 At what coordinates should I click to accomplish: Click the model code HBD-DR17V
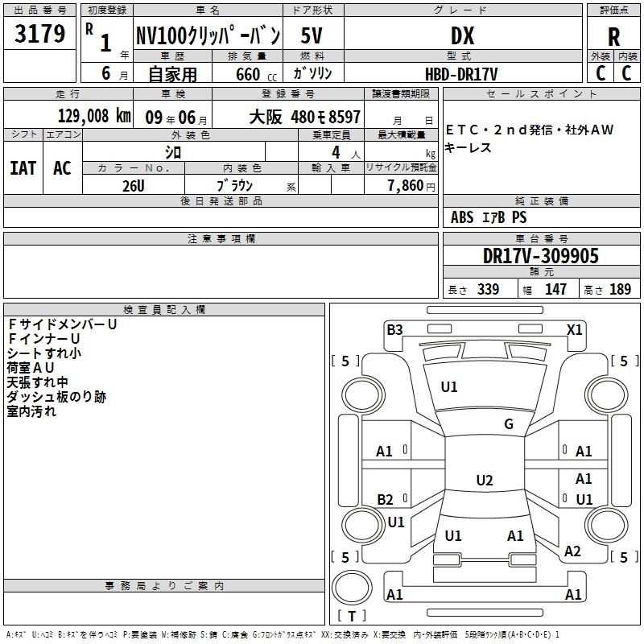[461, 73]
